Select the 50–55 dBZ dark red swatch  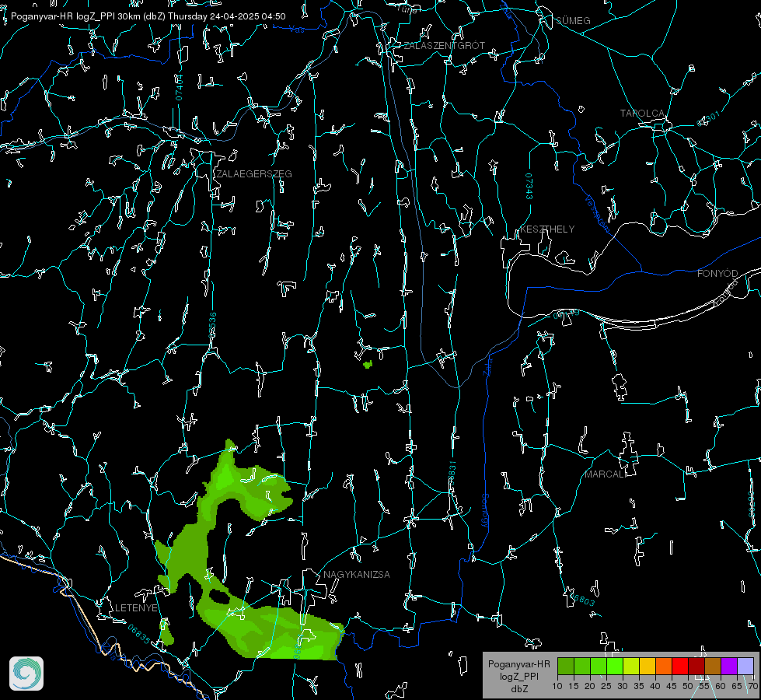point(696,667)
